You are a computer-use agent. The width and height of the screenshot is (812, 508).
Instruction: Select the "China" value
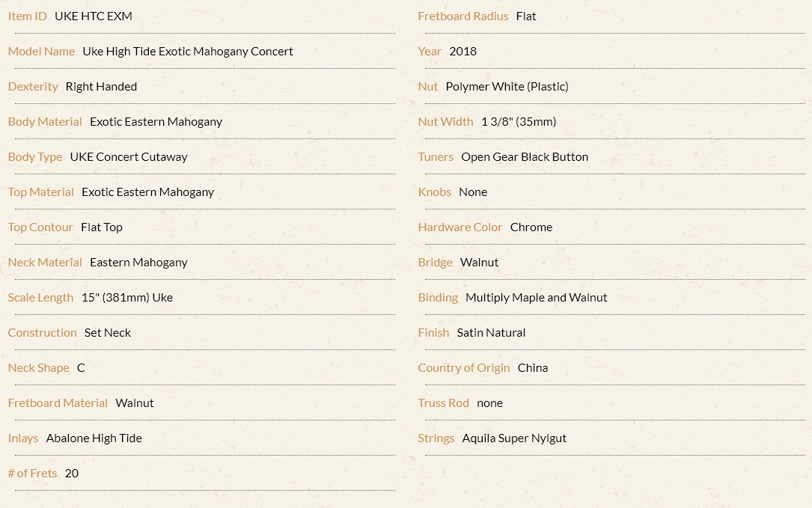click(x=533, y=368)
